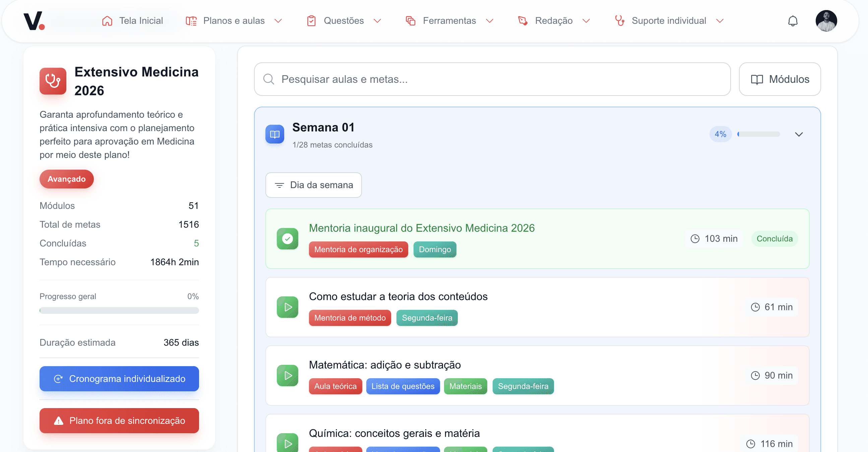Open the Dia da semana filter

313,185
